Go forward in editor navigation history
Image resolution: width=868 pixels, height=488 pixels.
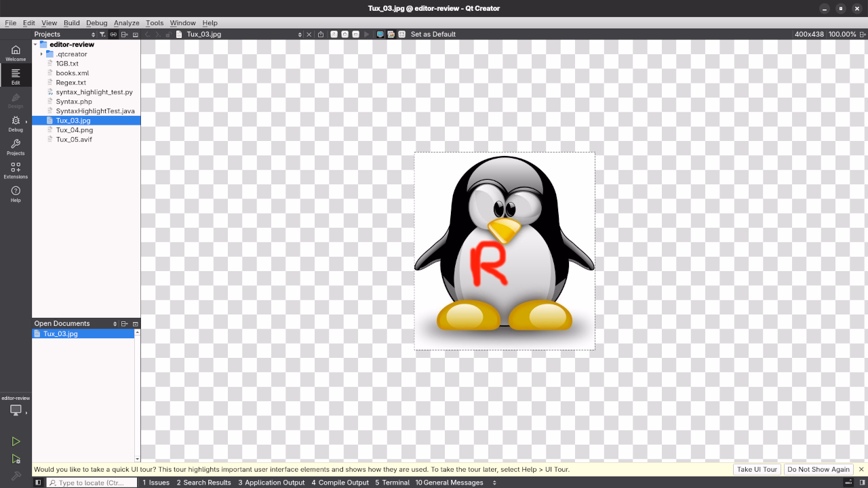[157, 34]
